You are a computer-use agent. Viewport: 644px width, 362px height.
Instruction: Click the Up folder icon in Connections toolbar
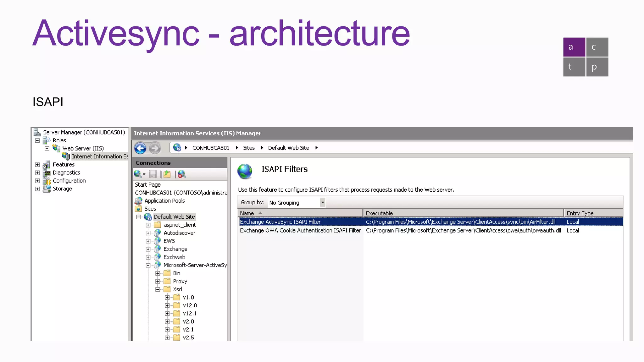(167, 174)
